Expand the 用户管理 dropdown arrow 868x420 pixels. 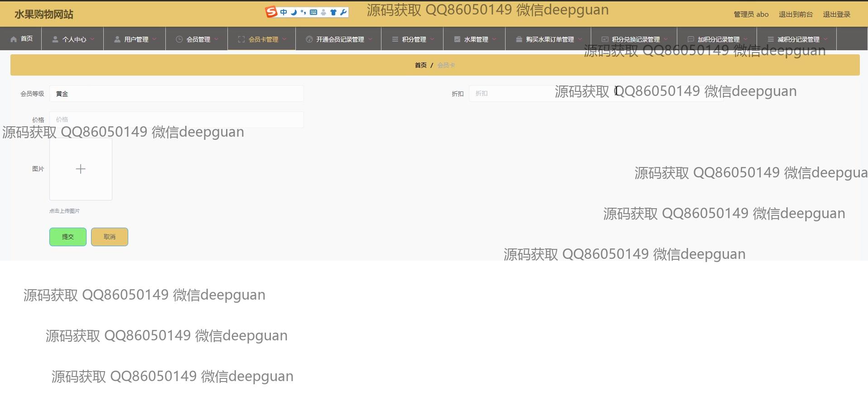[154, 39]
